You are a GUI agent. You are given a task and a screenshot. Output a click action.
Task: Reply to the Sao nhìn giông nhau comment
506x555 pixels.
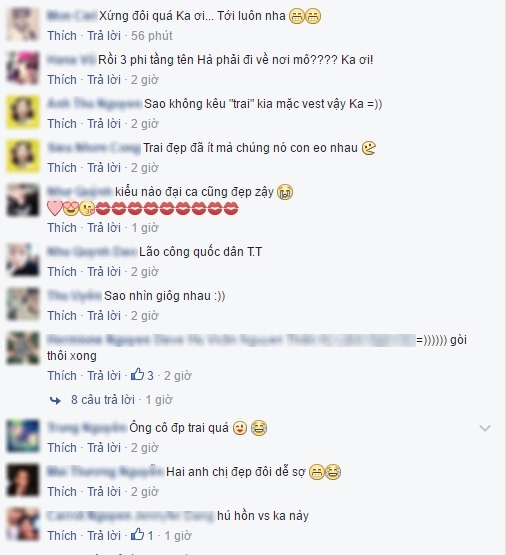(104, 315)
